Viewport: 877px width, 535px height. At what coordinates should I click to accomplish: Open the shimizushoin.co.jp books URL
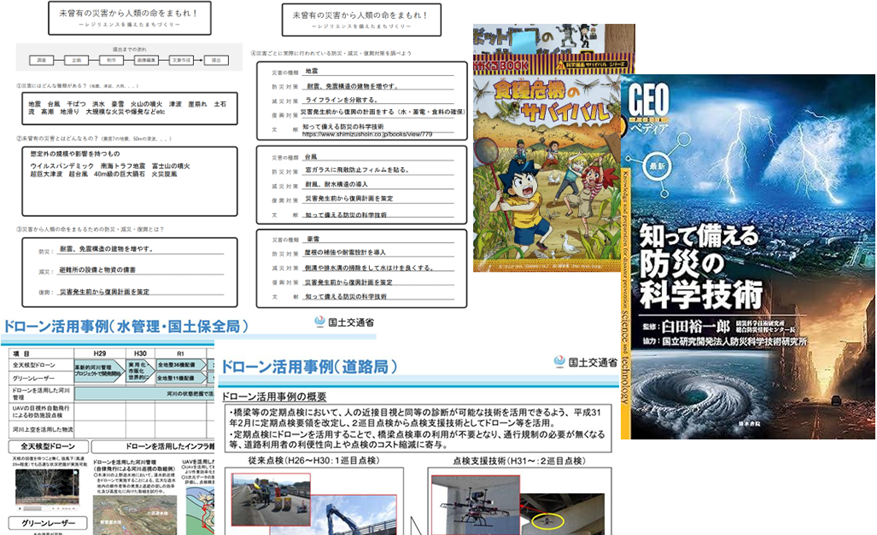coord(367,134)
